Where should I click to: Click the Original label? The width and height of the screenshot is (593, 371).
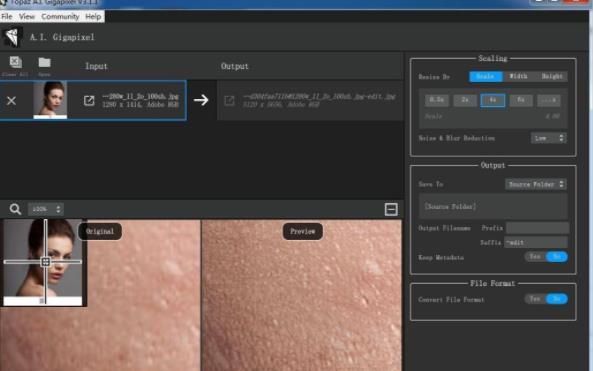100,231
